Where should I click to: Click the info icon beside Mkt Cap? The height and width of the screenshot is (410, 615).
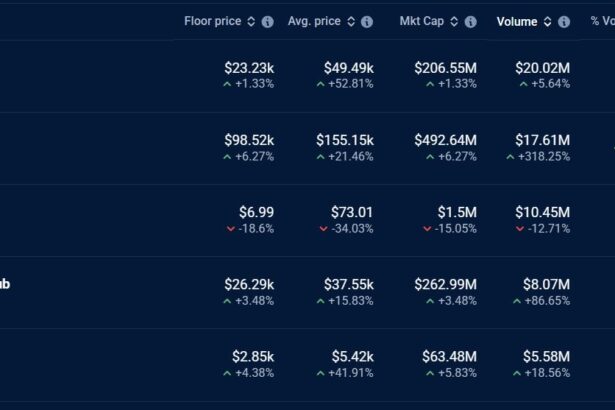coord(475,21)
